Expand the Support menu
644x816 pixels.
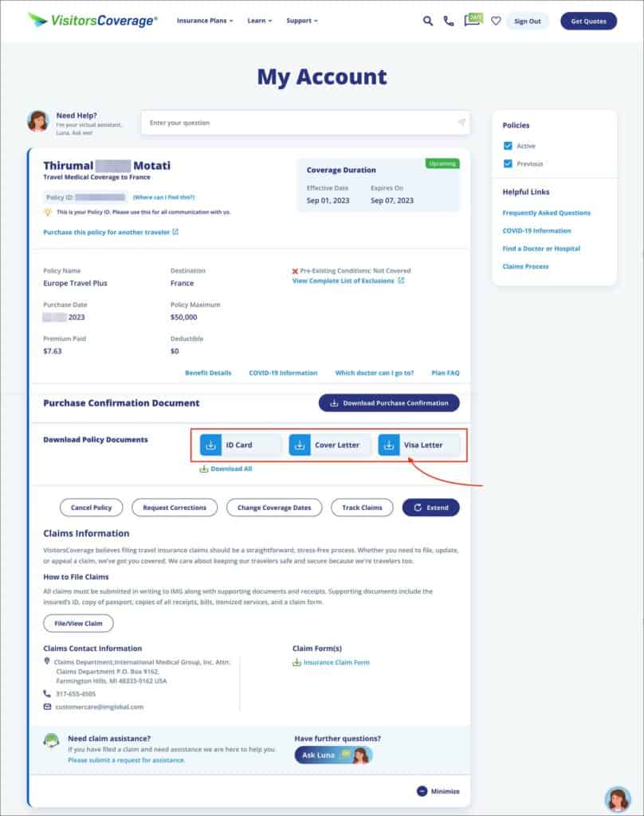pyautogui.click(x=302, y=21)
